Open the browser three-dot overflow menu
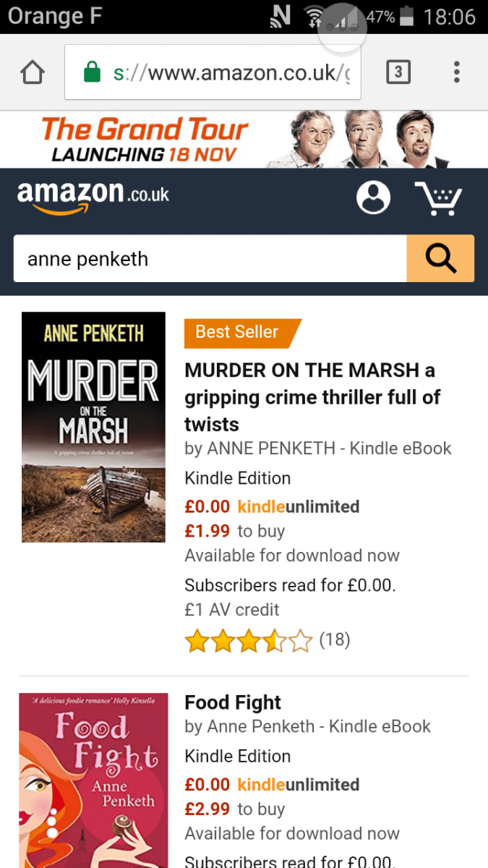Screen dimensions: 488x868 pyautogui.click(x=456, y=72)
